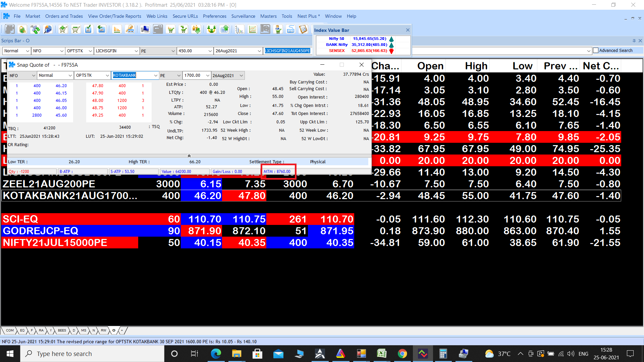Select the NIFTY21JUL15000PE watchlist row
Viewport: 644px width, 362px height.
311,243
